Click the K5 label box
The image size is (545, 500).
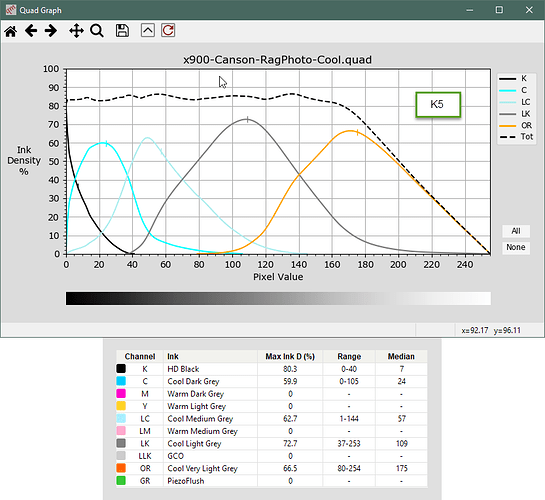tap(438, 104)
